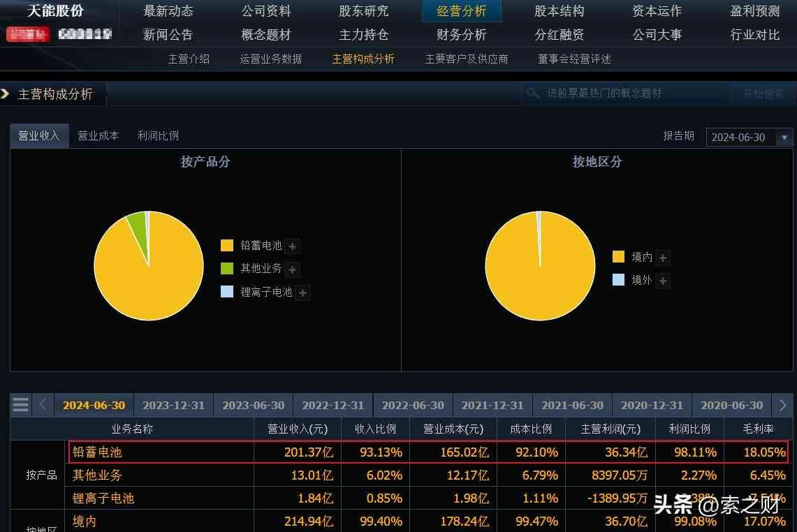Click the magnifier search icon

coord(533,94)
